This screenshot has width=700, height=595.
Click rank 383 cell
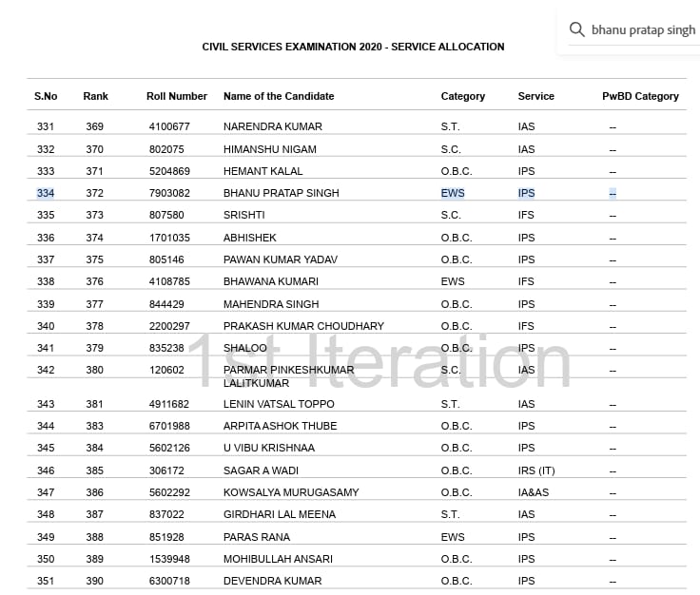(x=95, y=426)
